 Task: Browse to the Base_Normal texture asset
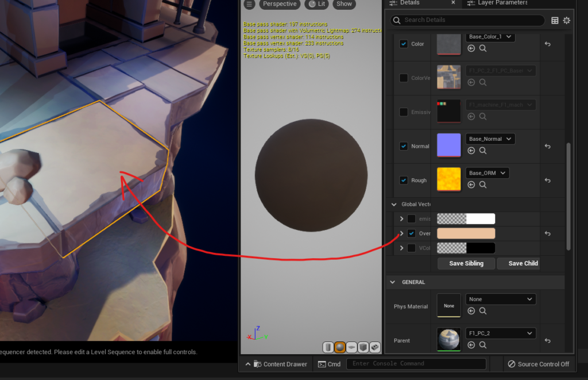click(x=482, y=151)
